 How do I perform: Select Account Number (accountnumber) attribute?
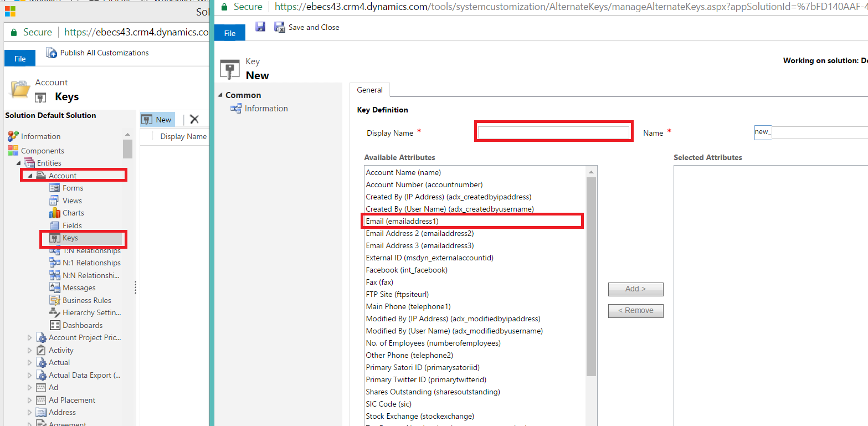[424, 184]
